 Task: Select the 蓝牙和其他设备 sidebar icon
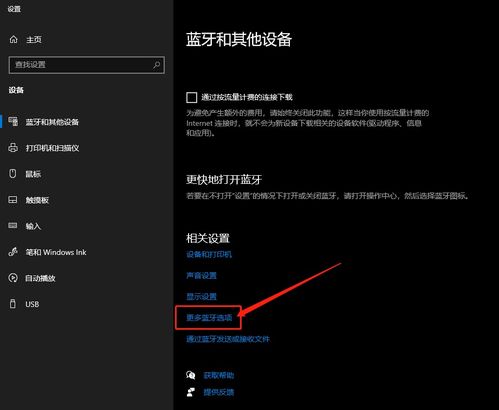point(13,122)
